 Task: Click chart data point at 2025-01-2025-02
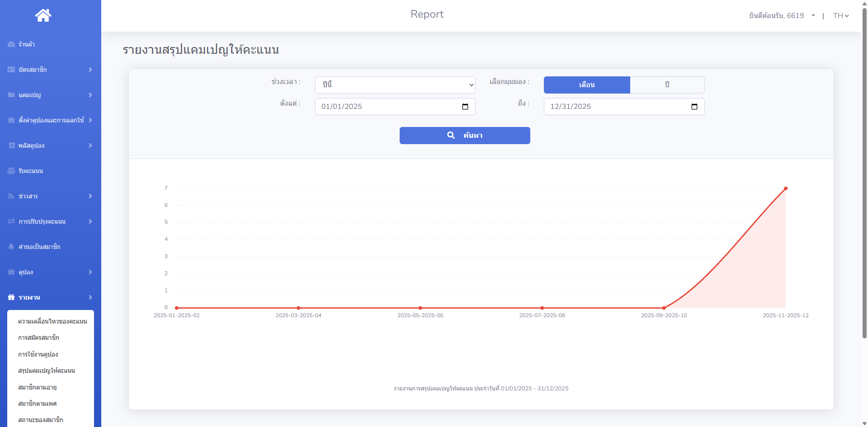pyautogui.click(x=177, y=308)
